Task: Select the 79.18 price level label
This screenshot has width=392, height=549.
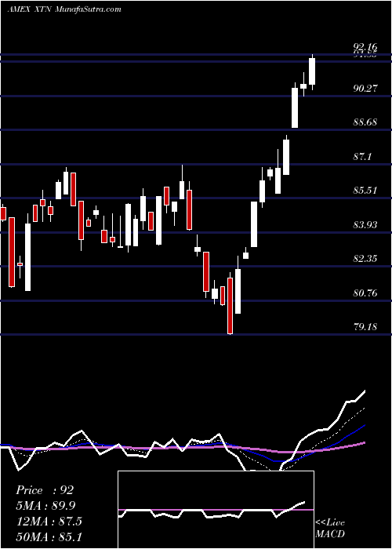Action: click(x=365, y=327)
